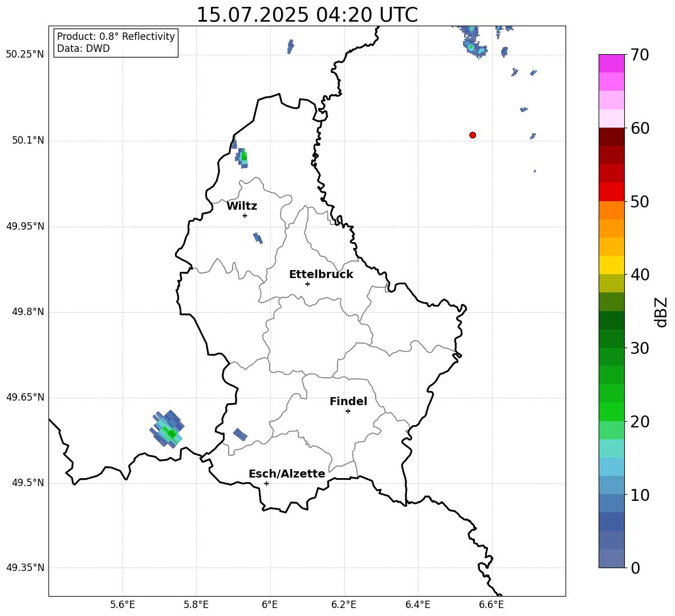The width and height of the screenshot is (675, 616).
Task: Click the green radar echo north of Wiltz
Action: click(242, 158)
